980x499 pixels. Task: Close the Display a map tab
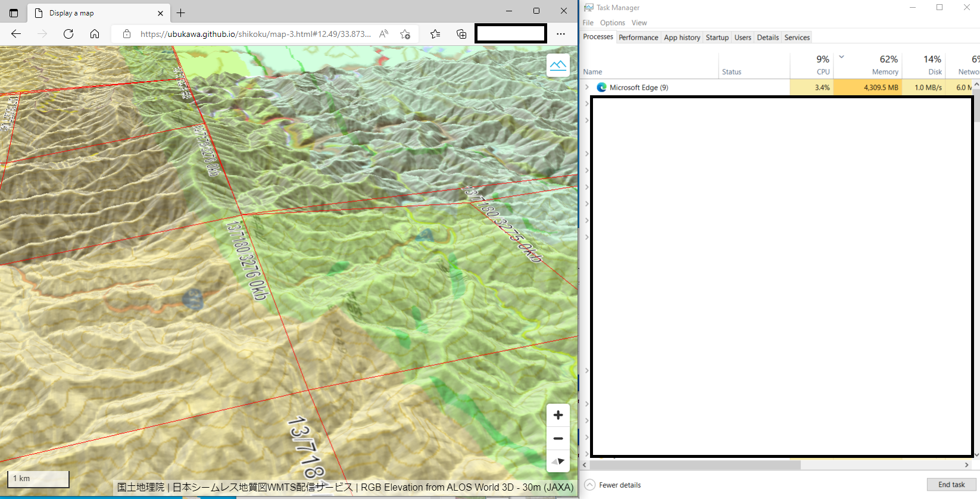(160, 13)
